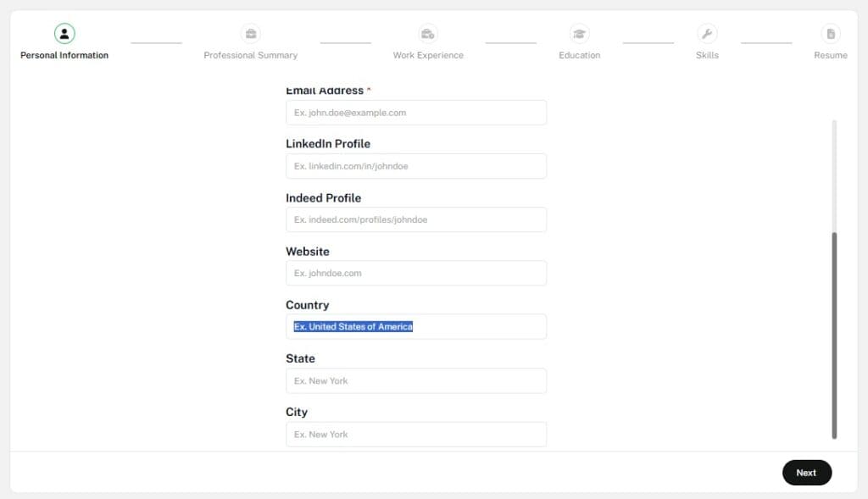Click into the LinkedIn Profile field
Screen dimensions: 868x499
(416, 166)
